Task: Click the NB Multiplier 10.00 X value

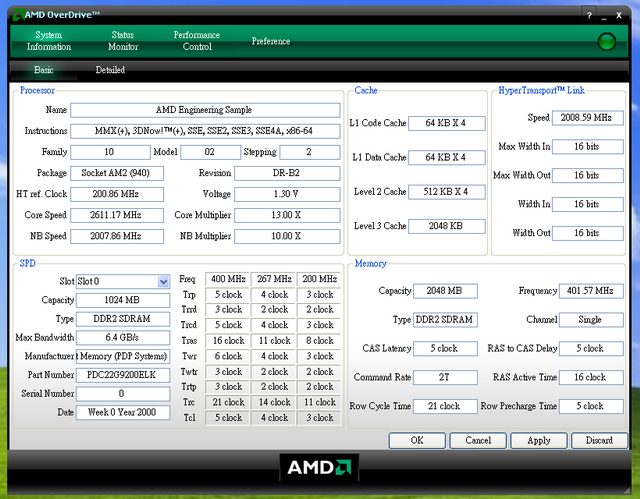Action: click(x=287, y=236)
